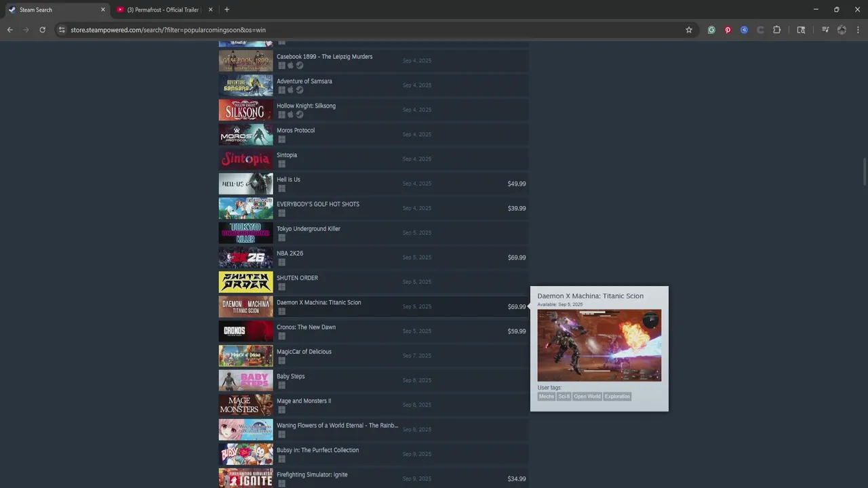Image resolution: width=868 pixels, height=488 pixels.
Task: Focus the address bar URL
Action: [x=168, y=30]
